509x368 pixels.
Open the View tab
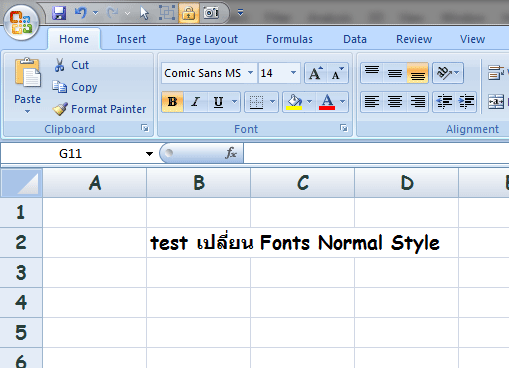coord(472,39)
